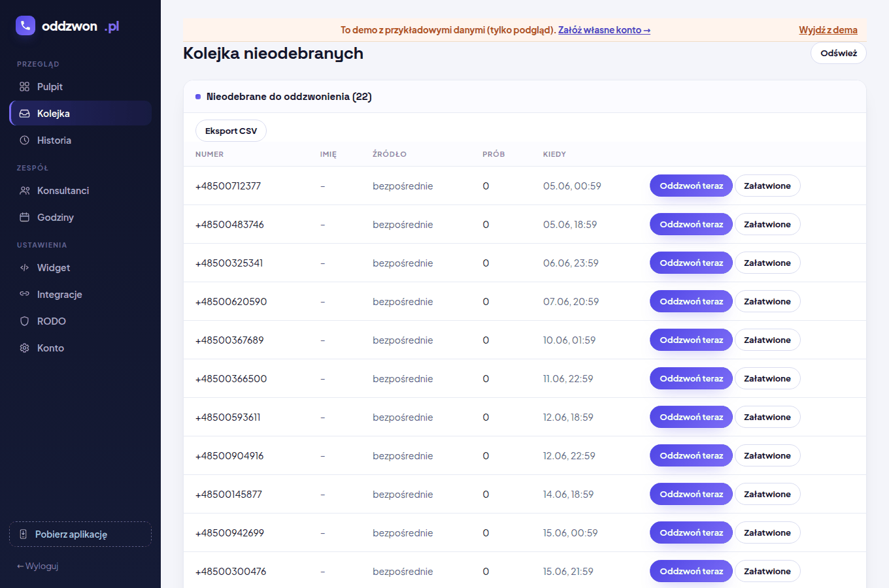
Task: Click the Godziny calendar icon
Action: tap(25, 218)
